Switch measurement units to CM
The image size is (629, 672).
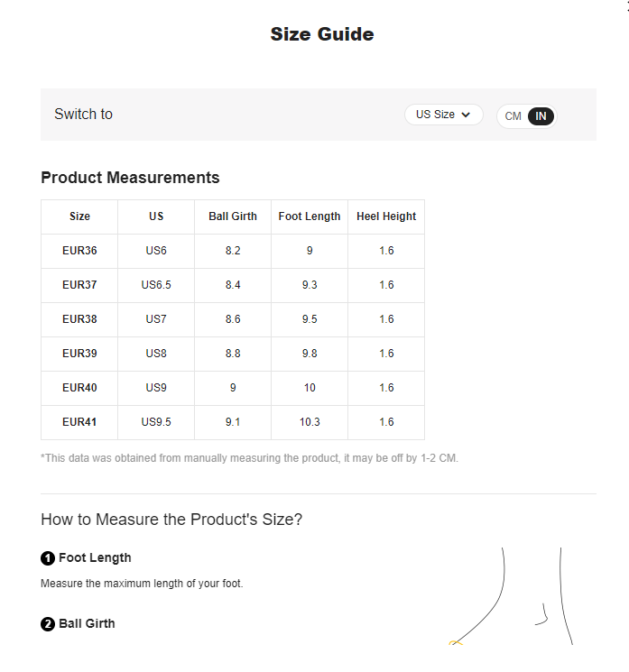(513, 116)
